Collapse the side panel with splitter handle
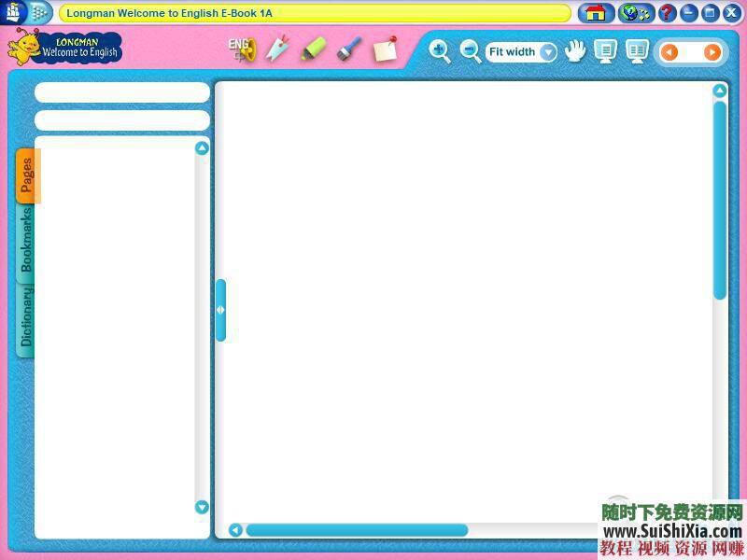Image resolution: width=747 pixels, height=560 pixels. tap(220, 310)
